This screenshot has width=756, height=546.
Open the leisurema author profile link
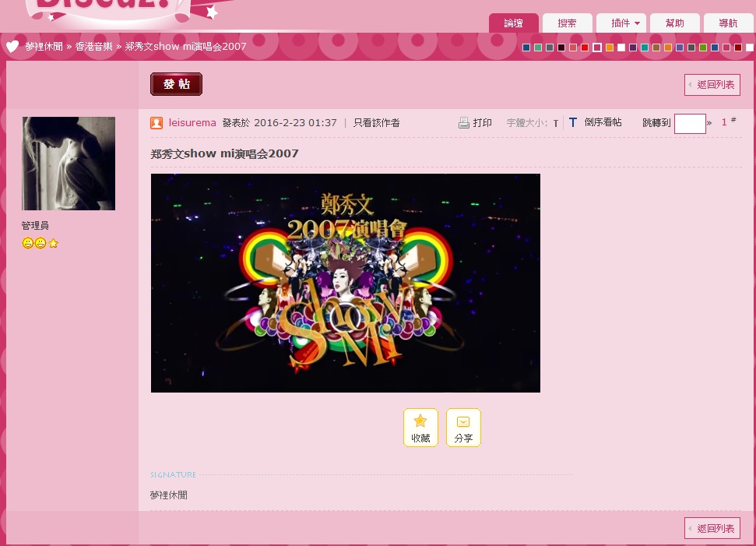[x=192, y=122]
